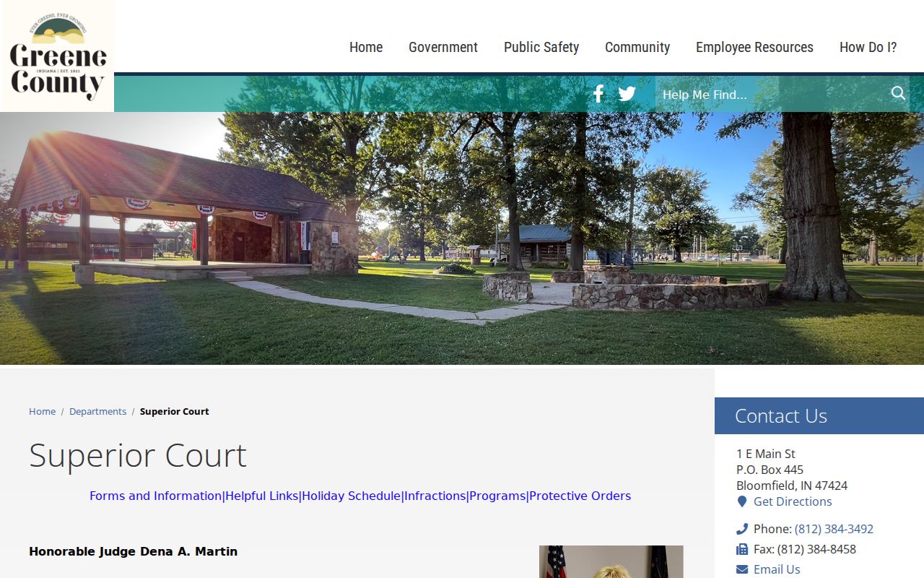Open the Community menu
Image resolution: width=924 pixels, height=578 pixels.
(637, 47)
